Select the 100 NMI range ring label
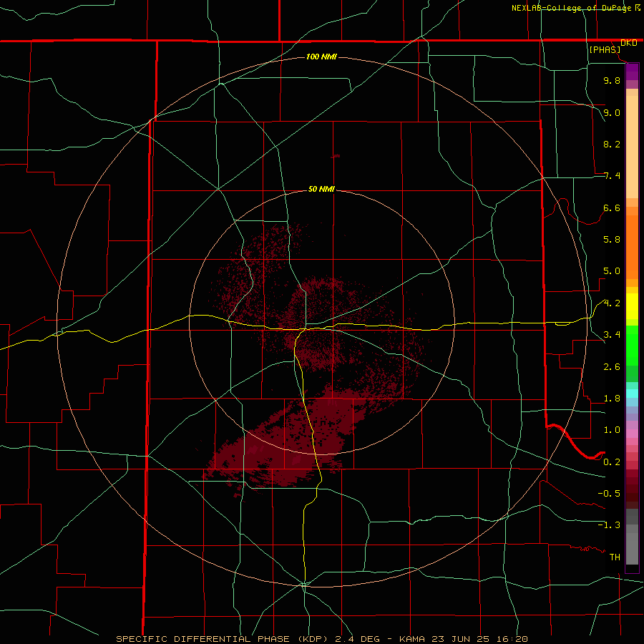This screenshot has height=644, width=644. 321,57
